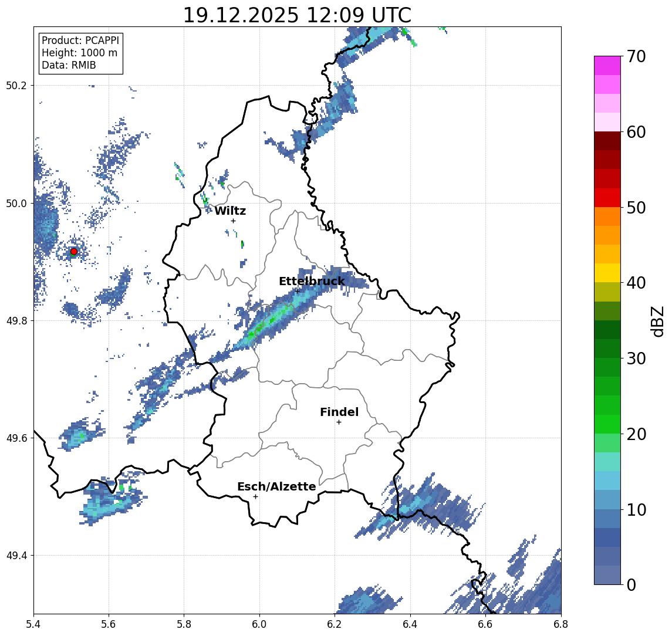Click the dBZ colorbar label
Image resolution: width=672 pixels, height=636 pixels.
tap(657, 322)
